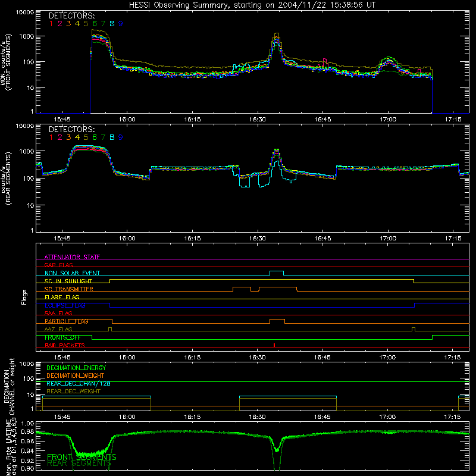Click the 16:30 tick label under front segments panel
476x476 pixels.
click(258, 120)
